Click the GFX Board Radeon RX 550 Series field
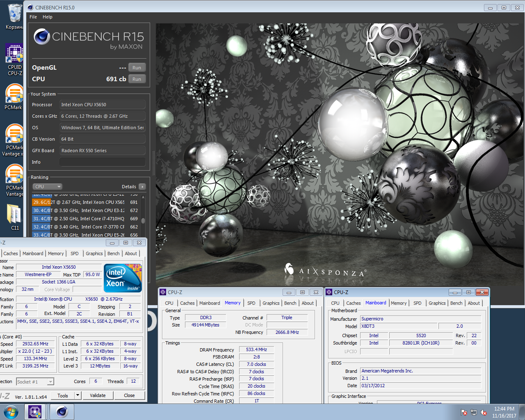This screenshot has width=525, height=420. click(103, 151)
